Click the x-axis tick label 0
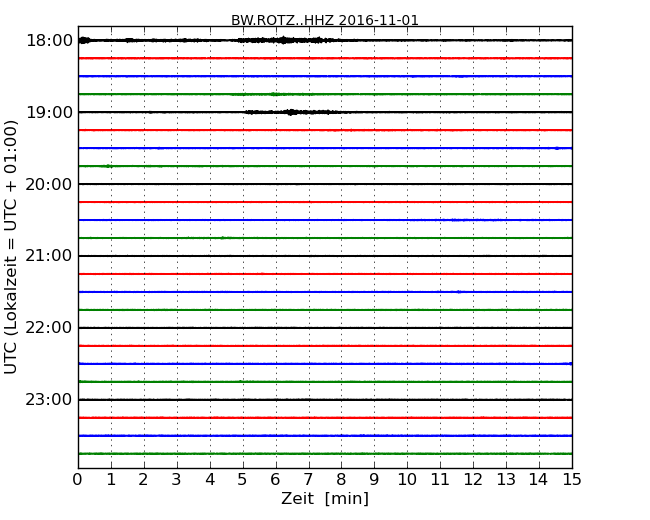 (x=78, y=479)
